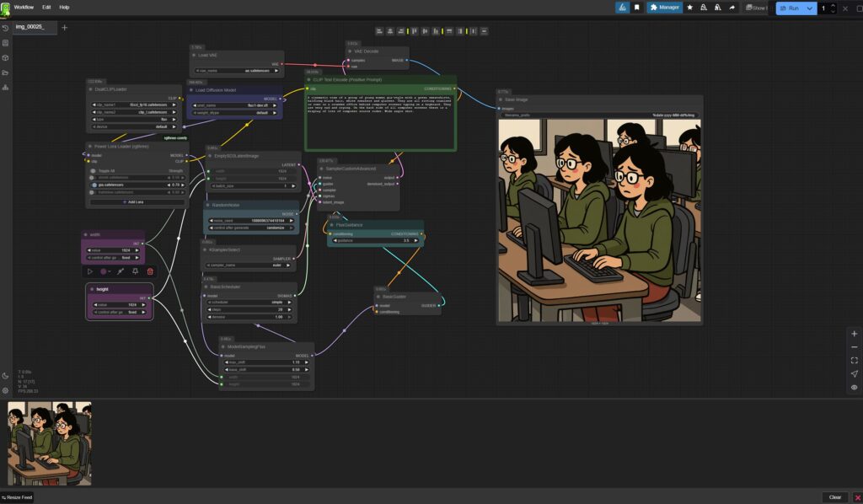Image resolution: width=863 pixels, height=504 pixels.
Task: Click the pin icon in node toolbar
Action: coord(135,271)
